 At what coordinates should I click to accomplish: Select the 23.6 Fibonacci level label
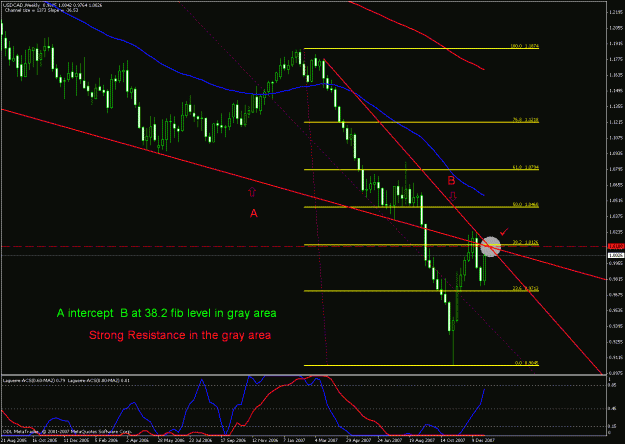526,288
